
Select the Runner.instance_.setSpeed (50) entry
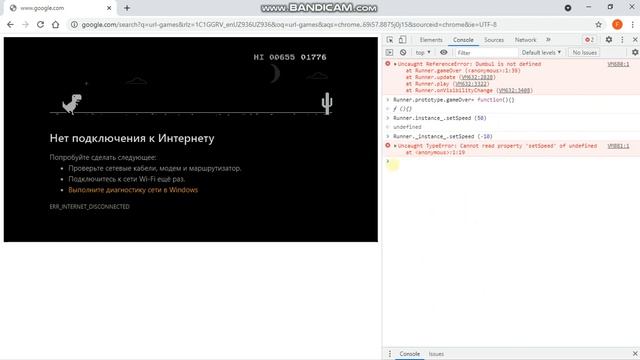pos(440,118)
